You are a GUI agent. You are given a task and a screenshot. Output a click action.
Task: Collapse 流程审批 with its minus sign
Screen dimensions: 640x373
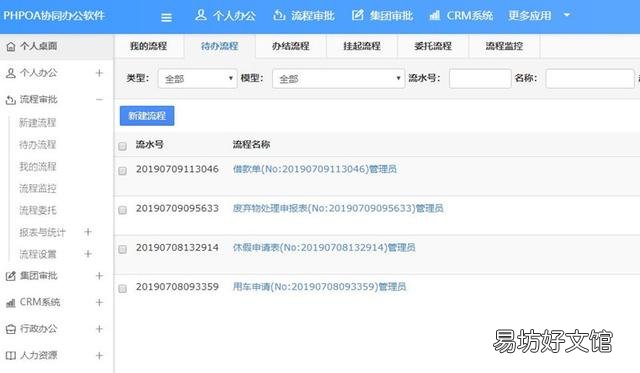(99, 100)
